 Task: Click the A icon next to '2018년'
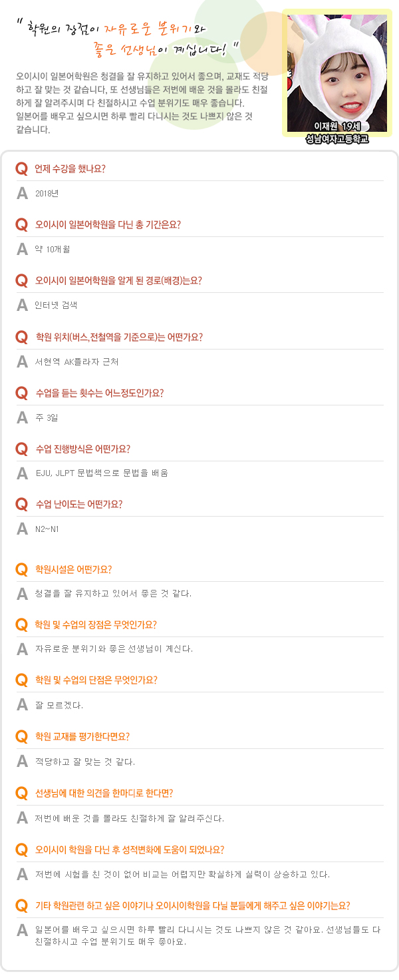click(x=22, y=194)
